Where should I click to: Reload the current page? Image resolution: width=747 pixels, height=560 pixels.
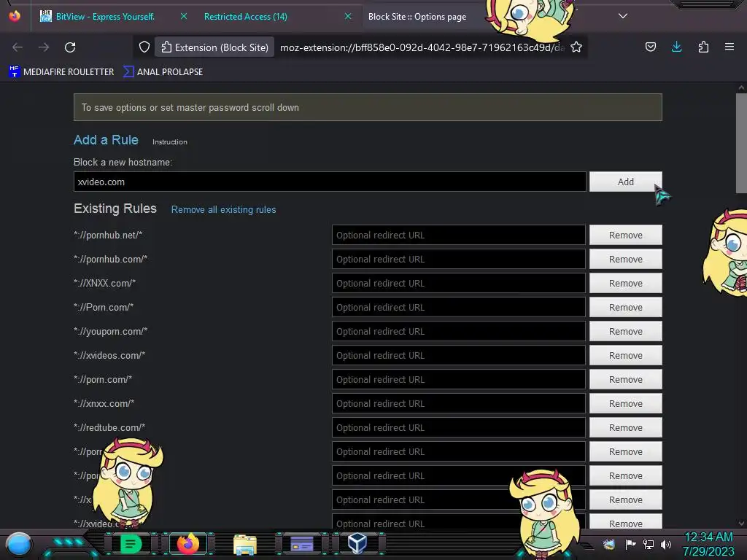click(70, 47)
